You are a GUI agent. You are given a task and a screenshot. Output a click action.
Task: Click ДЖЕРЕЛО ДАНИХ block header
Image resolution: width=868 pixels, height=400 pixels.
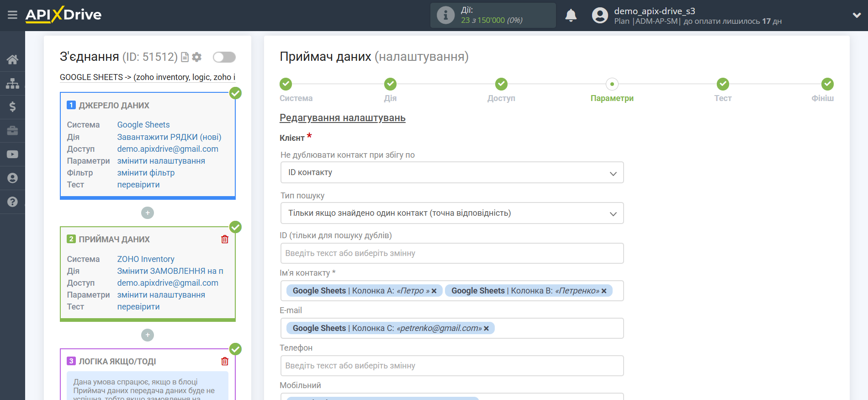pyautogui.click(x=114, y=106)
